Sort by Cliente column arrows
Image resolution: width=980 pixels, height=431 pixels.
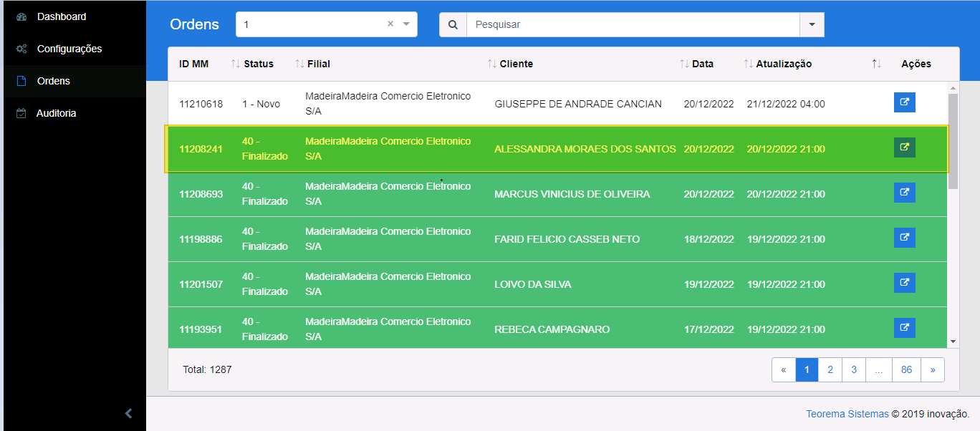click(491, 64)
